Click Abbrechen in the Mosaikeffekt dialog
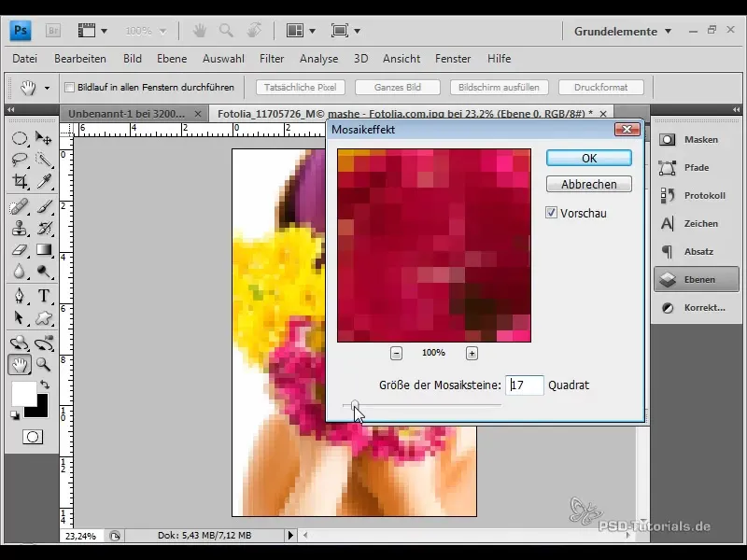Viewport: 747px width, 560px height. (x=589, y=184)
